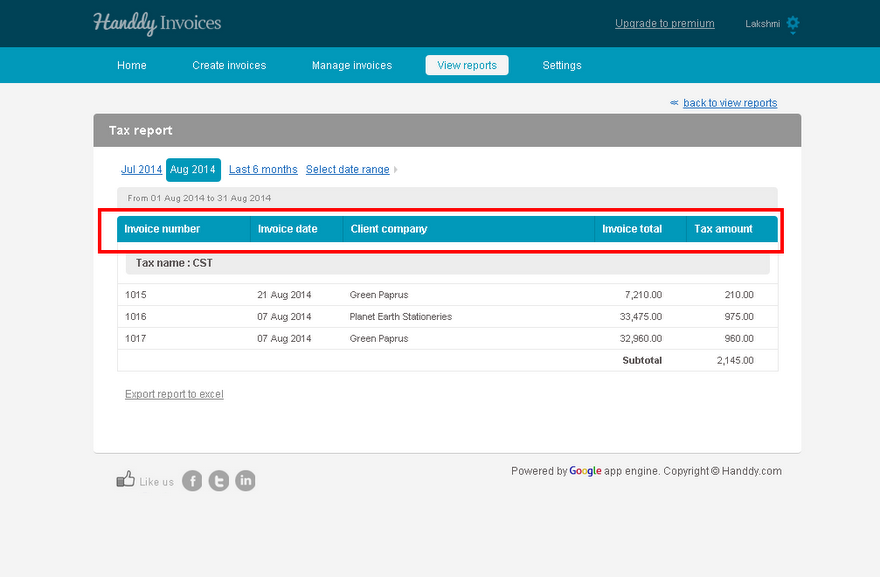The width and height of the screenshot is (880, 577).
Task: Click the tax amount 975.00
Action: [x=739, y=317]
